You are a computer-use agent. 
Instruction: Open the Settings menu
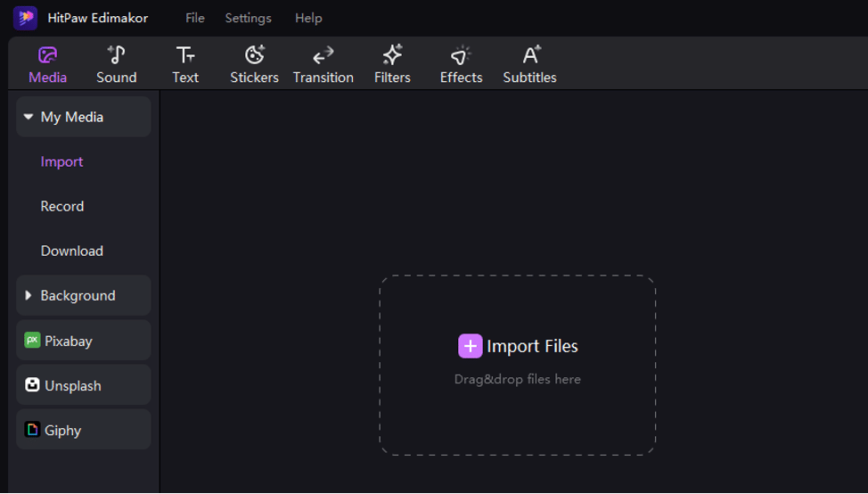[x=248, y=18]
